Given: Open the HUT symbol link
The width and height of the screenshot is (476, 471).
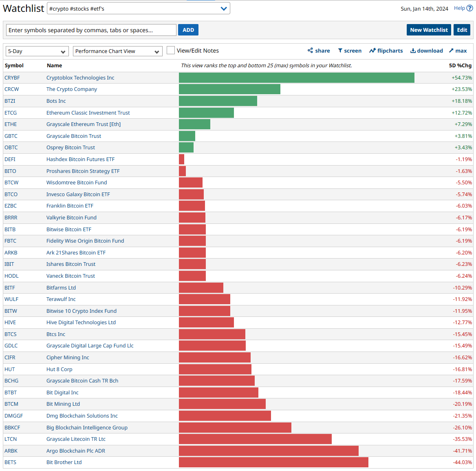Looking at the screenshot, I should click(10, 369).
